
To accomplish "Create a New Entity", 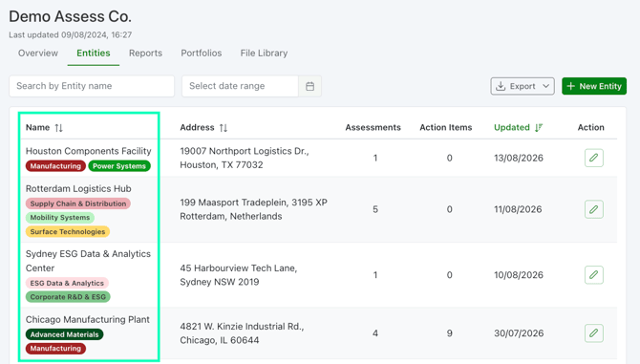I will (x=594, y=86).
